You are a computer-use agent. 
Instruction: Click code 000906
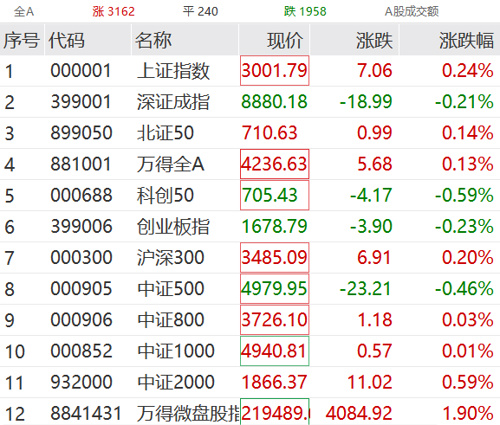pos(81,320)
